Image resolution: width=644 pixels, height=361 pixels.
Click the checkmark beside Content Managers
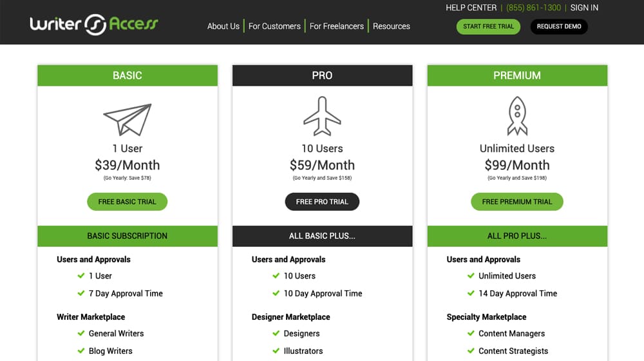click(471, 333)
